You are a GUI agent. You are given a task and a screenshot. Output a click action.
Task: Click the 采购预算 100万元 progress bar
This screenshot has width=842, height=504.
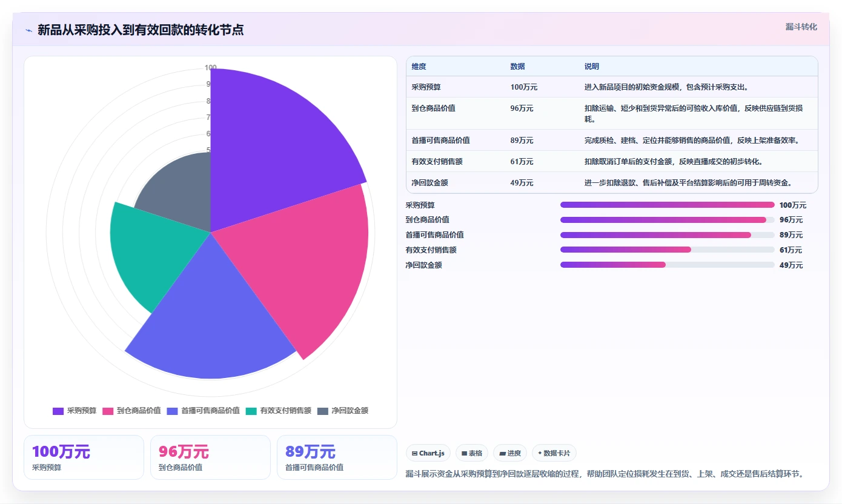[x=668, y=205]
